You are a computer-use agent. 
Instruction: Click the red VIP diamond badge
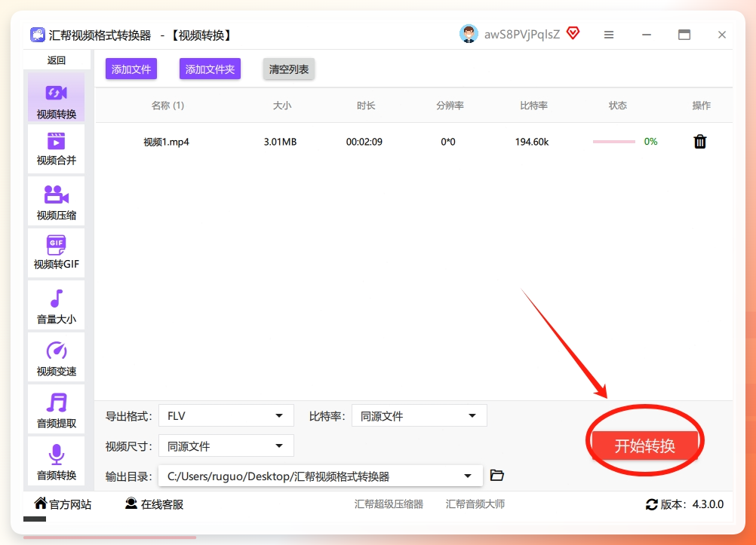point(573,33)
